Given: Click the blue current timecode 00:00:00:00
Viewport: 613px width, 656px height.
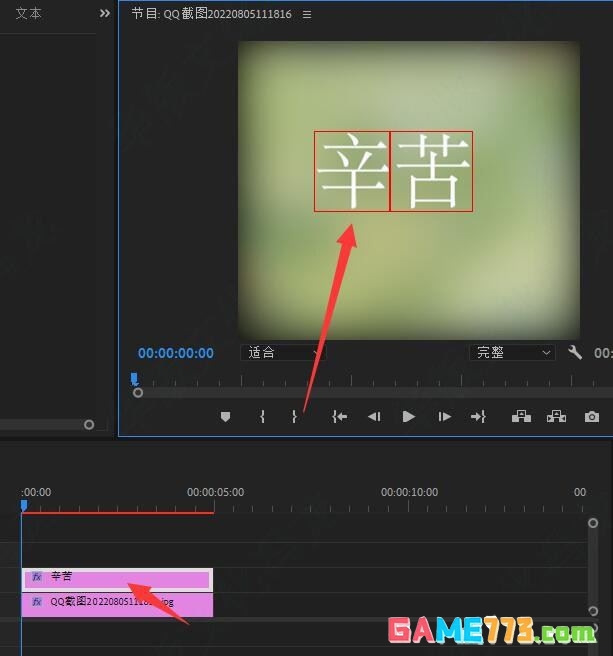Looking at the screenshot, I should pyautogui.click(x=176, y=353).
